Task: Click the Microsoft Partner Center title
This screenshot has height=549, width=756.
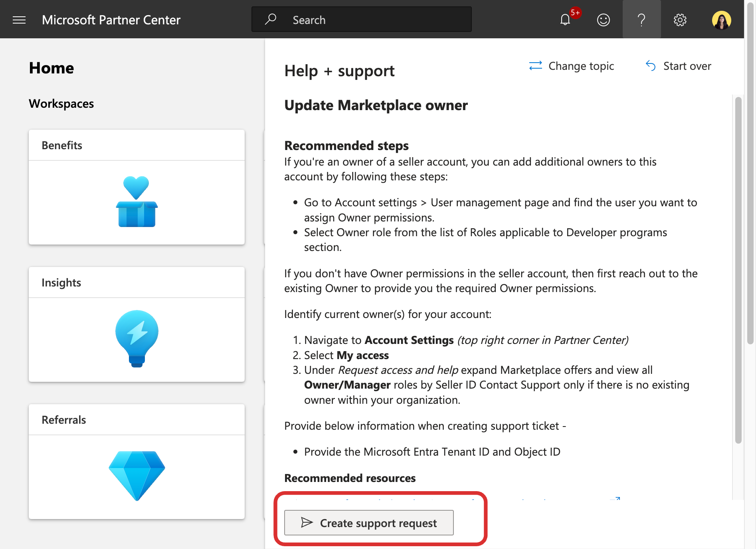Action: pos(111,20)
